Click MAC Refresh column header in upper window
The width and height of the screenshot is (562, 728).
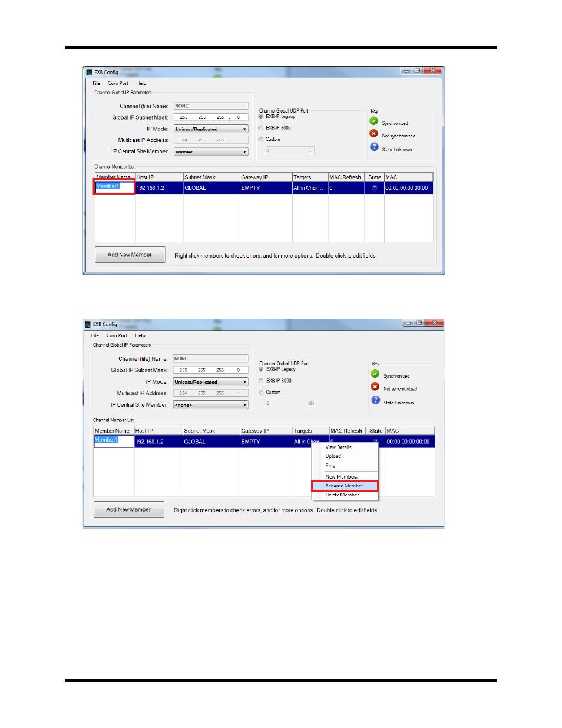pyautogui.click(x=346, y=177)
